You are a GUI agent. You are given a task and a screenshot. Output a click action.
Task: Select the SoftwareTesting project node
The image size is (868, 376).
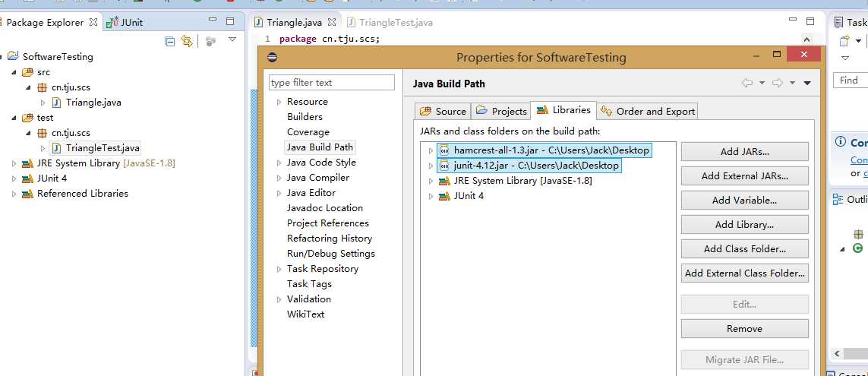pyautogui.click(x=58, y=56)
